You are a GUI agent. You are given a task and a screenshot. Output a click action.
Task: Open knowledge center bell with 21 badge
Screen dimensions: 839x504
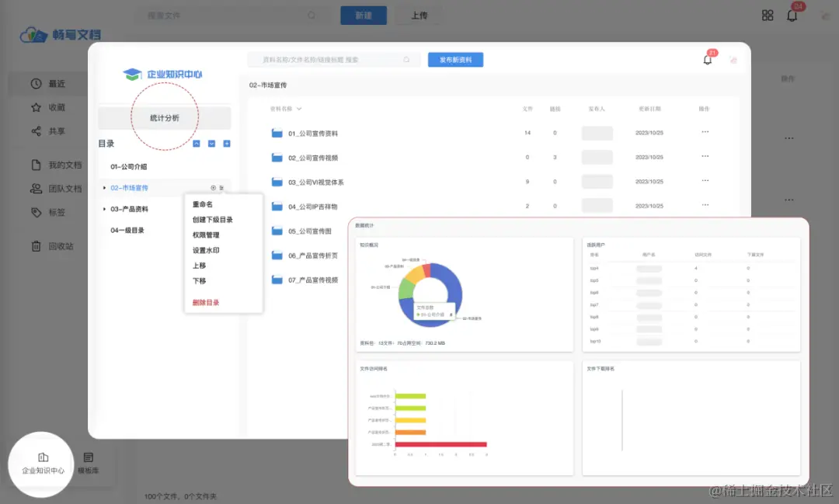click(x=708, y=60)
